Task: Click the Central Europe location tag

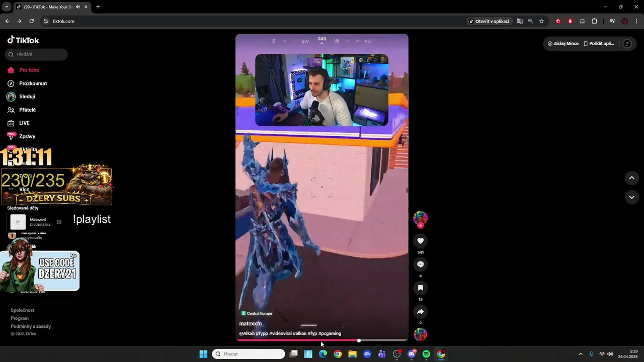Action: (x=257, y=313)
